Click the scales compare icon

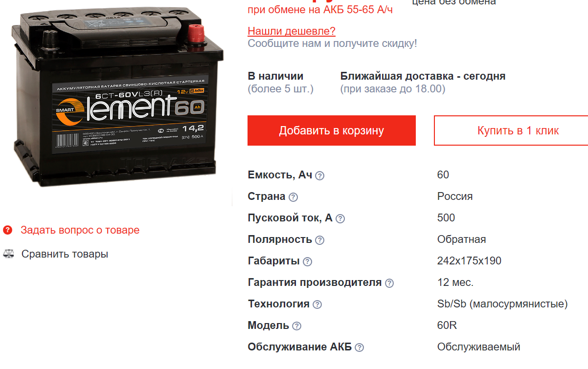click(x=8, y=254)
